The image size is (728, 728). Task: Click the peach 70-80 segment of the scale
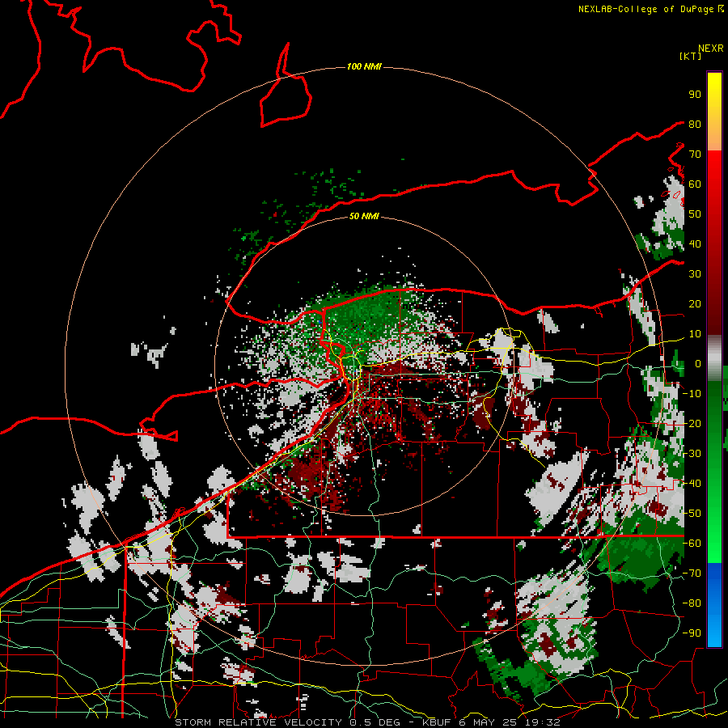pos(714,138)
